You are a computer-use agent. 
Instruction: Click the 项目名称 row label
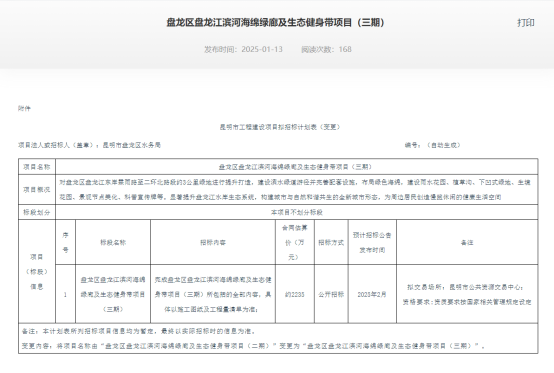tap(37, 167)
